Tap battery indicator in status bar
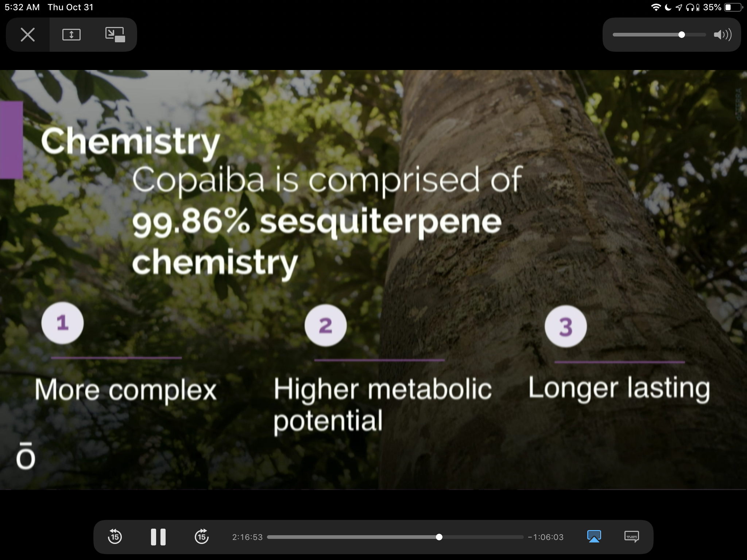 pos(733,7)
